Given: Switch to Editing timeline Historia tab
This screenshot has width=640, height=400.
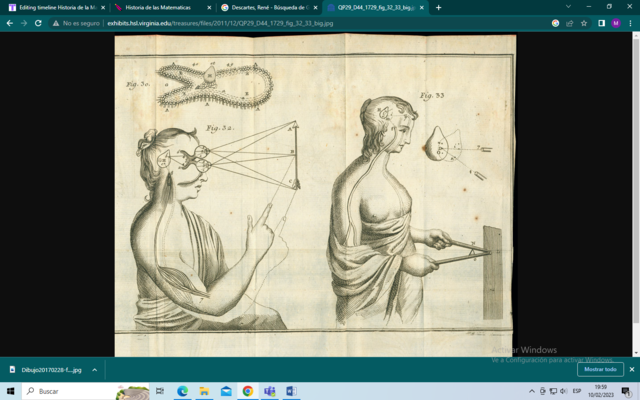Looking at the screenshot, I should (56, 7).
